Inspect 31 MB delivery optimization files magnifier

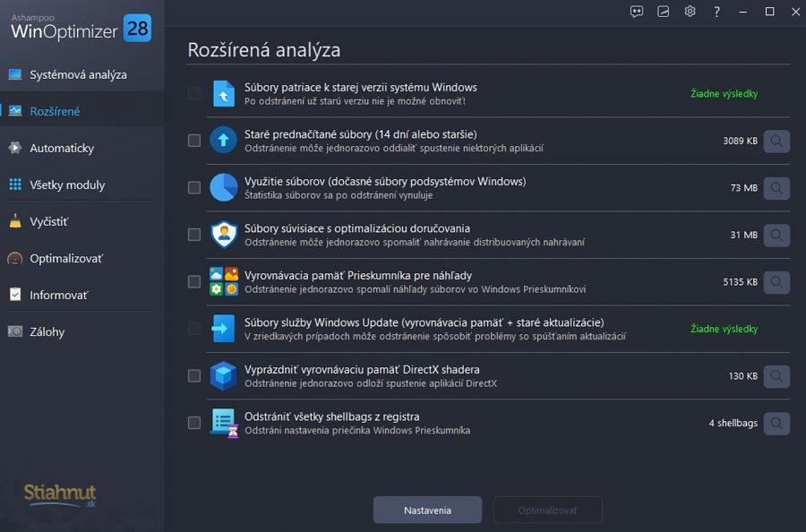[776, 235]
